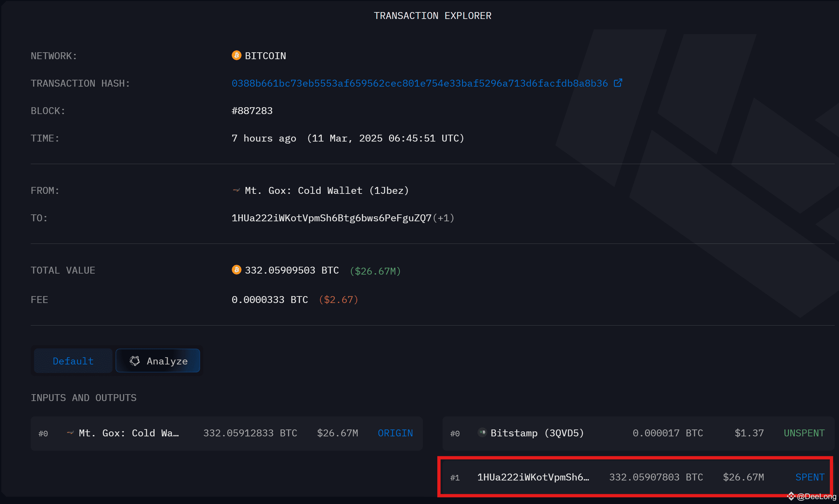Select input amount 332.05912833 BTC
Screen dimensions: 839x504
click(250, 433)
